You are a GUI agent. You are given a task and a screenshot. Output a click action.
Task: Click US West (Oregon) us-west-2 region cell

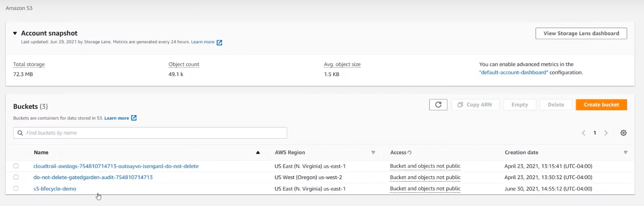[308, 177]
